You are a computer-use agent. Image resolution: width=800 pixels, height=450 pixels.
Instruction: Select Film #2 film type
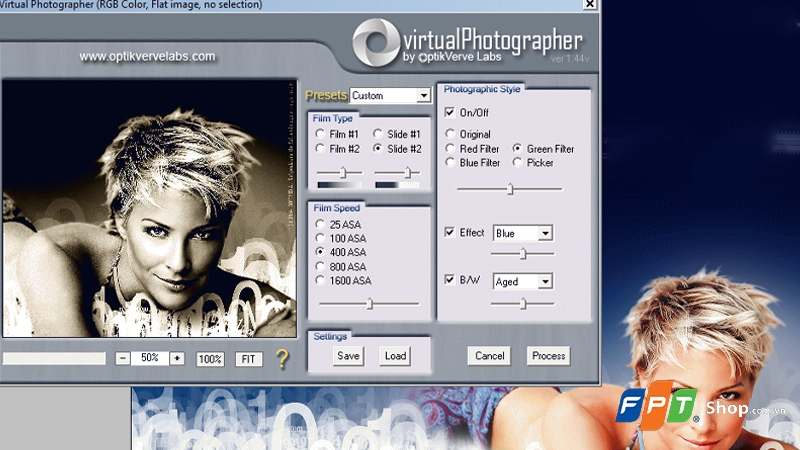click(320, 148)
